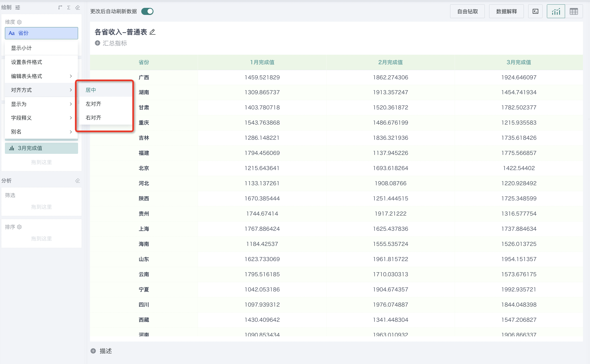Image resolution: width=590 pixels, height=364 pixels.
Task: Click the 自由钻取 button
Action: [467, 11]
